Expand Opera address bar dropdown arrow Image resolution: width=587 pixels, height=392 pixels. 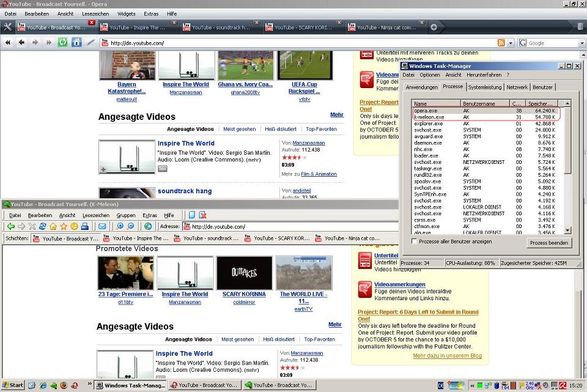click(x=510, y=43)
